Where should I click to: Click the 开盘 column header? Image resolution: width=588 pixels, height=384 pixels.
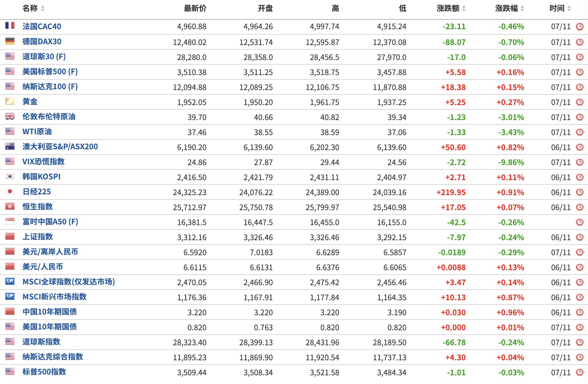(x=266, y=8)
